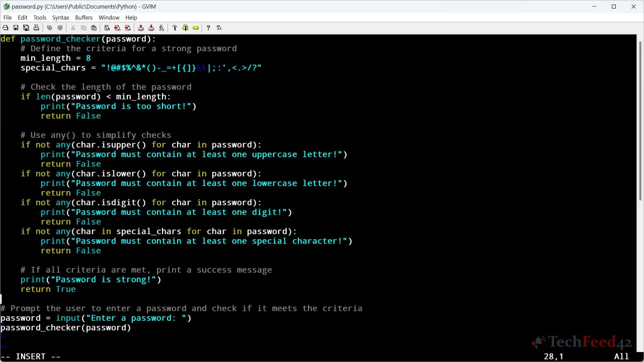Click the special_chars string assignment line

tap(141, 68)
